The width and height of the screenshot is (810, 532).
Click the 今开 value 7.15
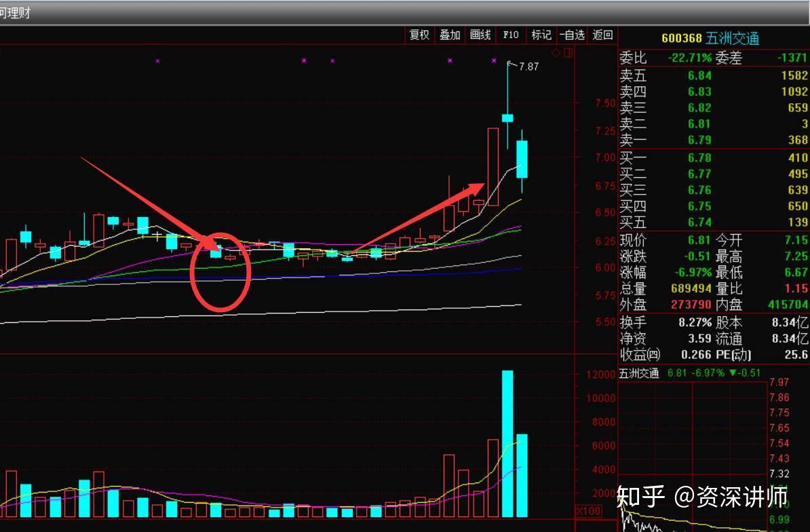(796, 240)
